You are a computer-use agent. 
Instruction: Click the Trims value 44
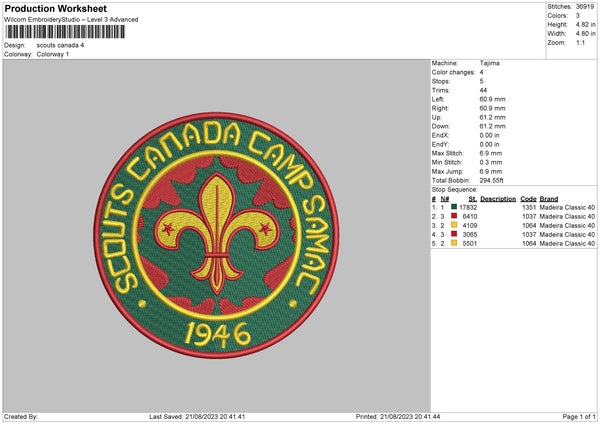pos(483,90)
